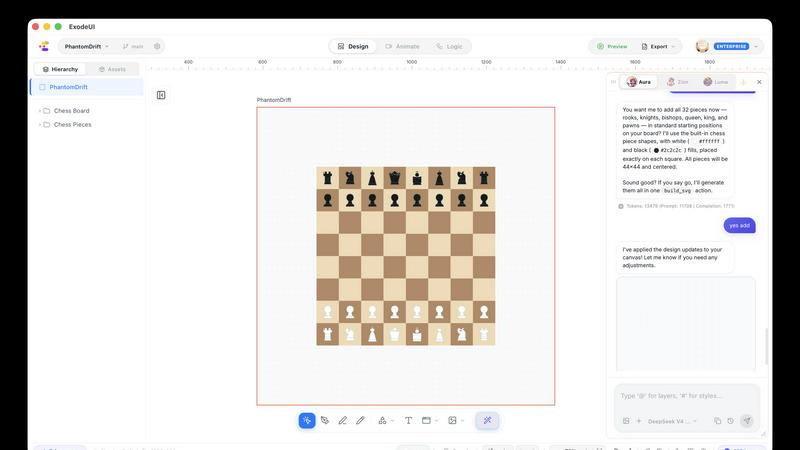800x450 pixels.
Task: Select the pencil drawing tool
Action: tap(360, 420)
